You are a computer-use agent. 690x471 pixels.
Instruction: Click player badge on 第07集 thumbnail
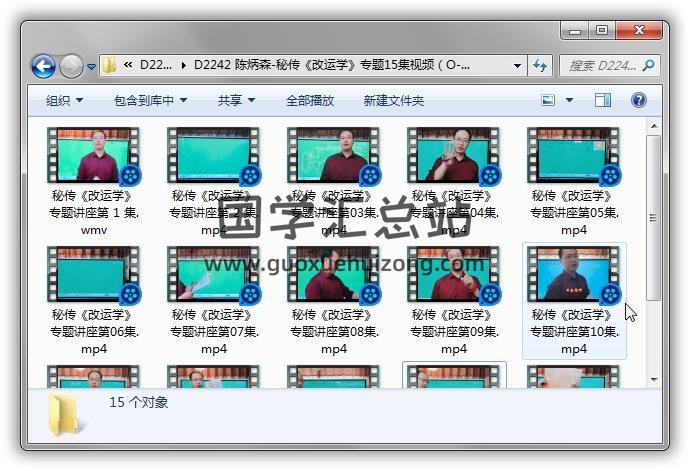tap(250, 294)
